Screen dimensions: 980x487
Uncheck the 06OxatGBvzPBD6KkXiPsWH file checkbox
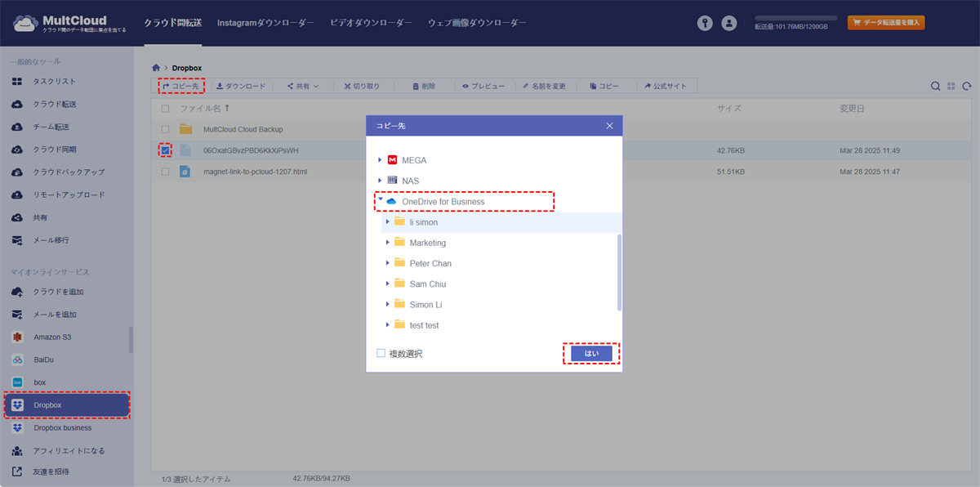click(166, 150)
